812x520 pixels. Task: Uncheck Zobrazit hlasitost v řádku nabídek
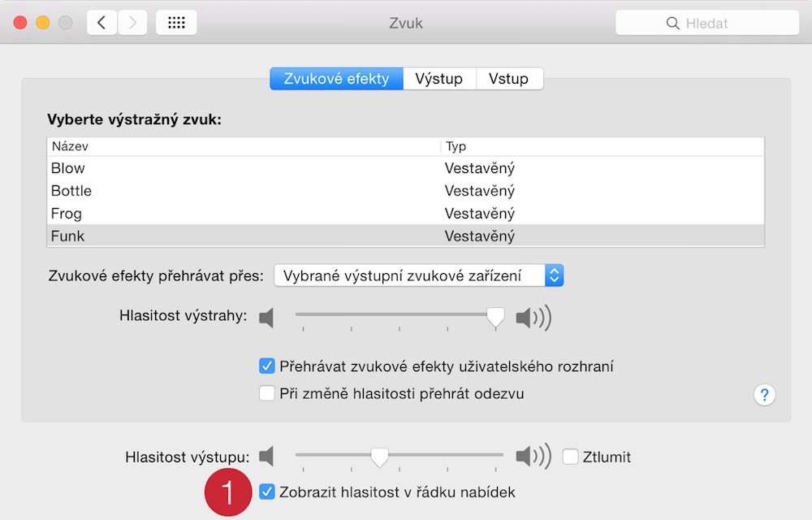[267, 492]
